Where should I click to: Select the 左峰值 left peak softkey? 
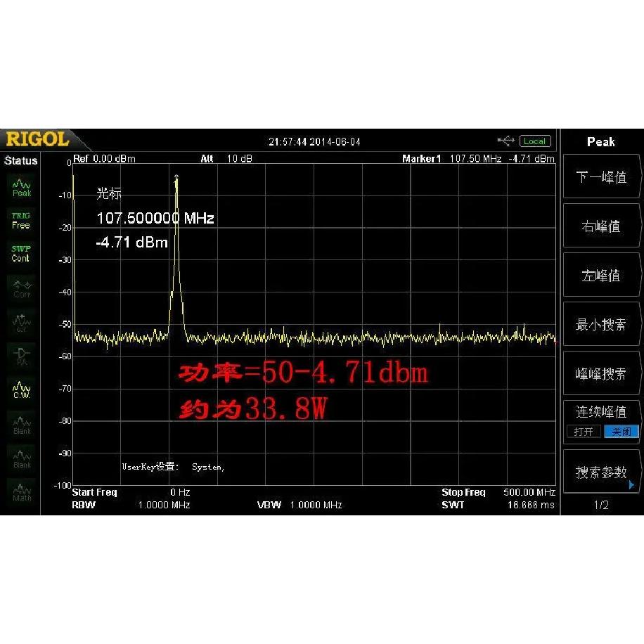pos(601,275)
